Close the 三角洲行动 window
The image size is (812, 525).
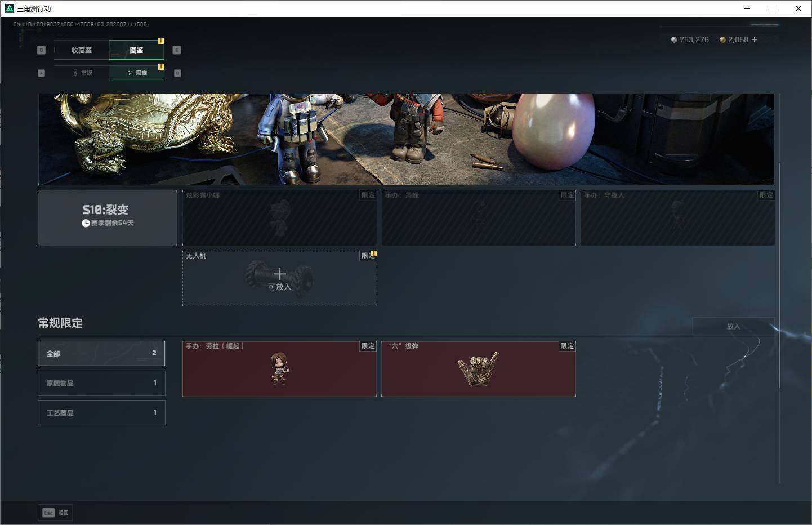(x=798, y=8)
